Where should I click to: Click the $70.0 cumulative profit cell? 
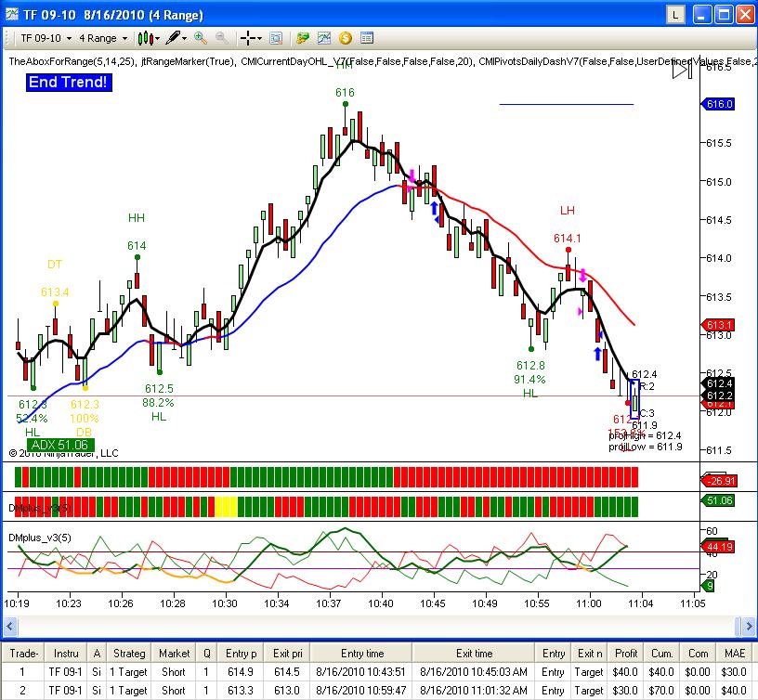pyautogui.click(x=660, y=691)
